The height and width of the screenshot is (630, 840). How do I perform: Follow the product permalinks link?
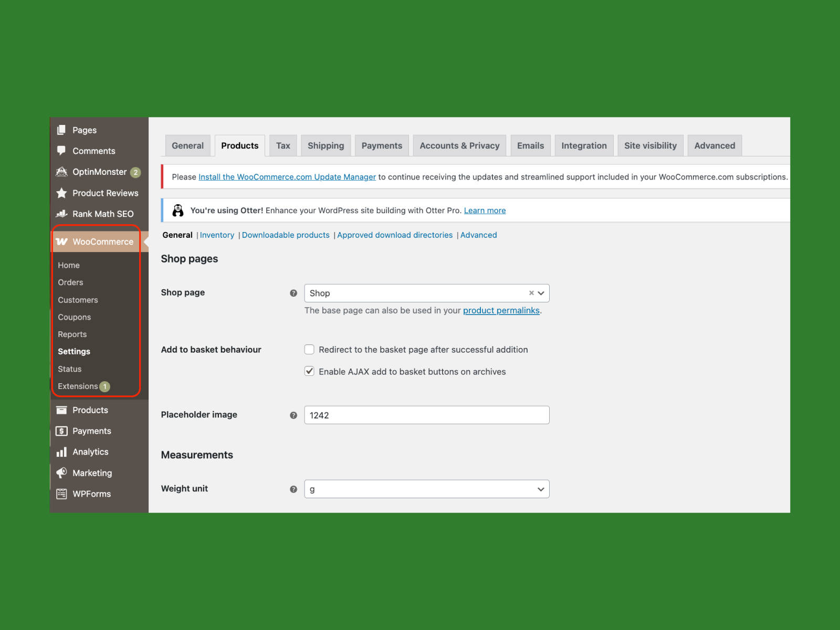(501, 310)
